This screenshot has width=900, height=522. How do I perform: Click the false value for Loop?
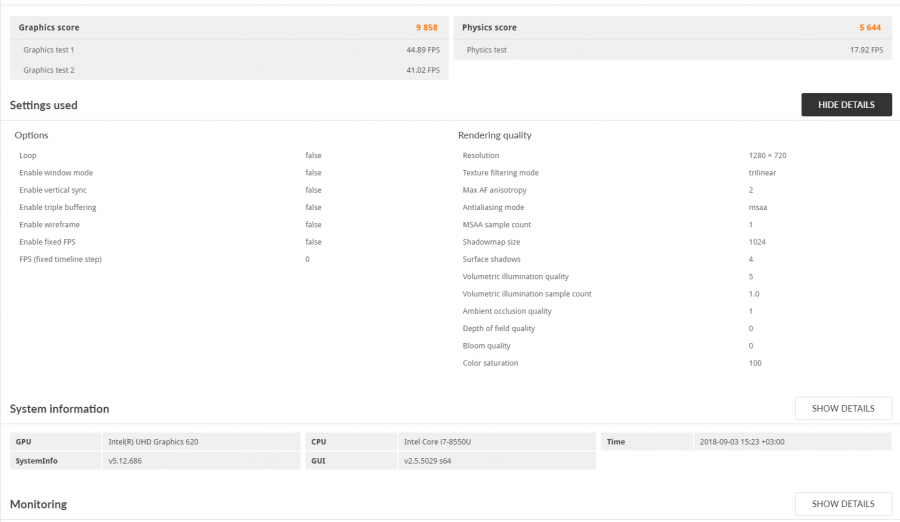coord(313,156)
